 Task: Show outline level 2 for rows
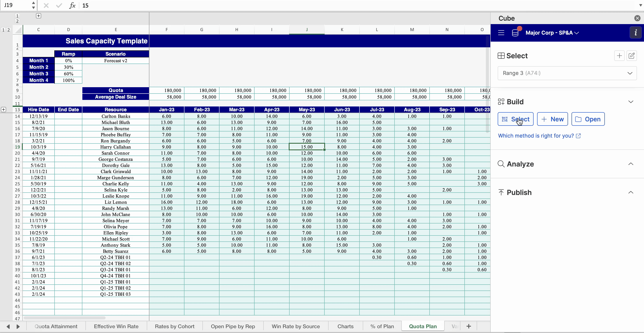click(x=9, y=30)
